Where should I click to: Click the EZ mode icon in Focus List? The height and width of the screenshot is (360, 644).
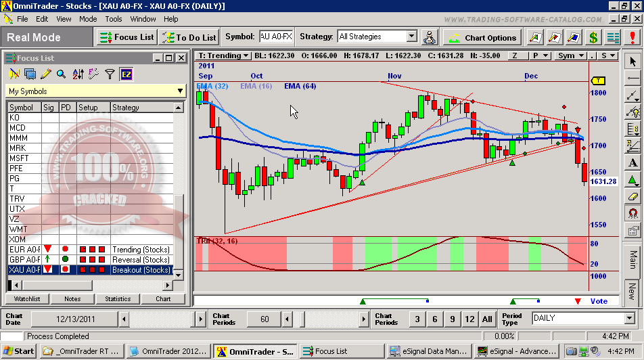pos(127,74)
